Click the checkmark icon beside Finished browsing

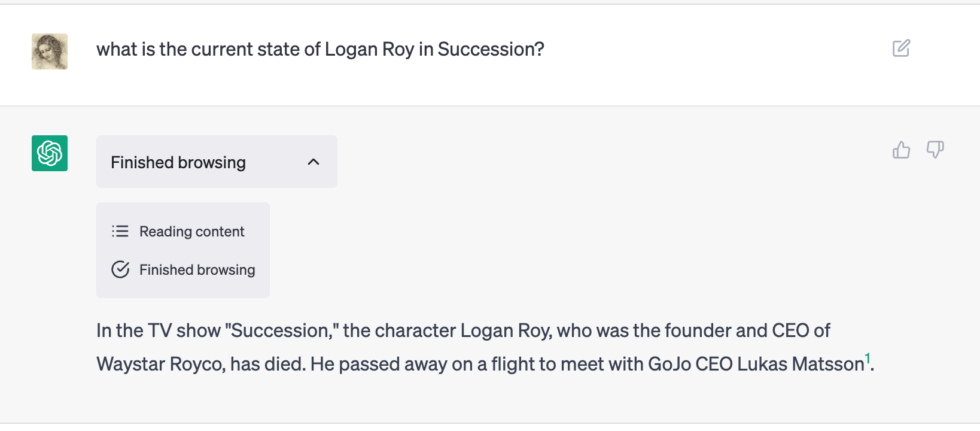tap(121, 269)
